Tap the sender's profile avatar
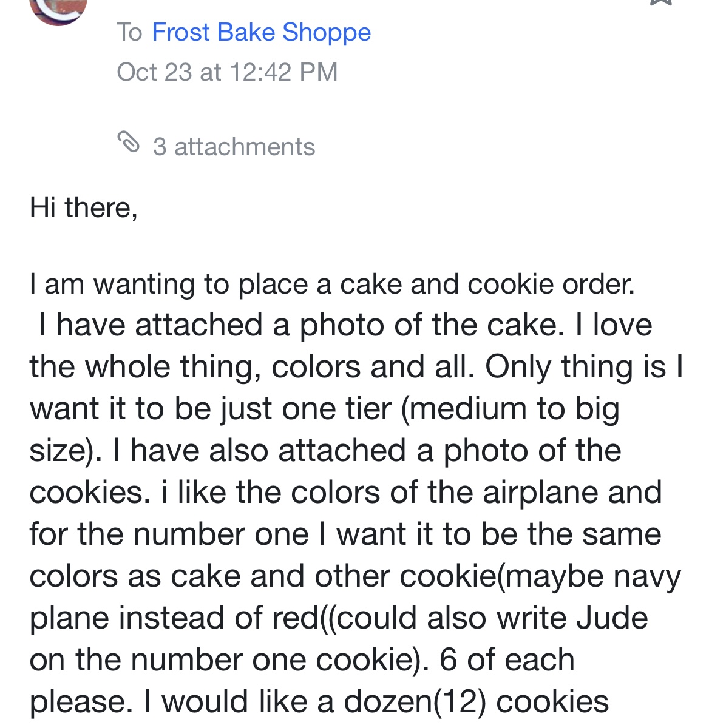This screenshot has height=728, width=709. 58,8
